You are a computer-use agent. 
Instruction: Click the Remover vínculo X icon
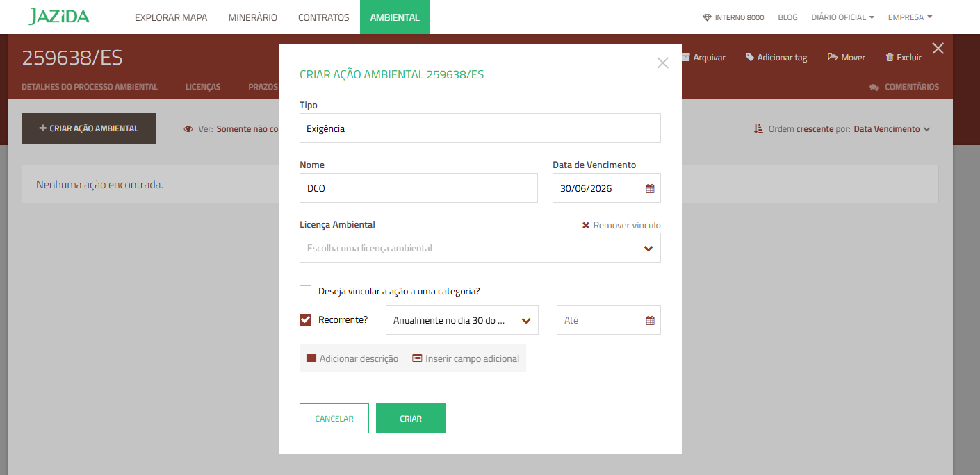(586, 226)
